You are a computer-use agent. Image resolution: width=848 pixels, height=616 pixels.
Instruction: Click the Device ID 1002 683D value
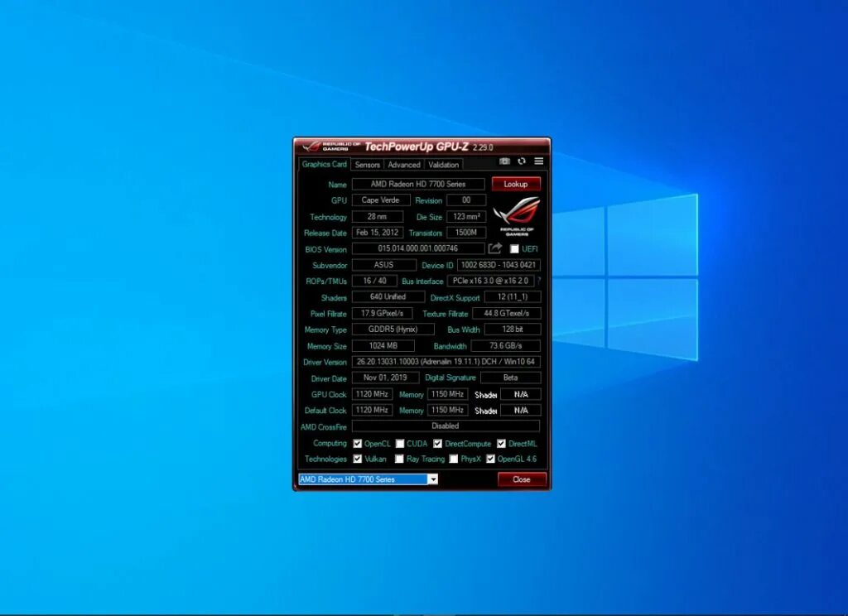click(x=499, y=264)
